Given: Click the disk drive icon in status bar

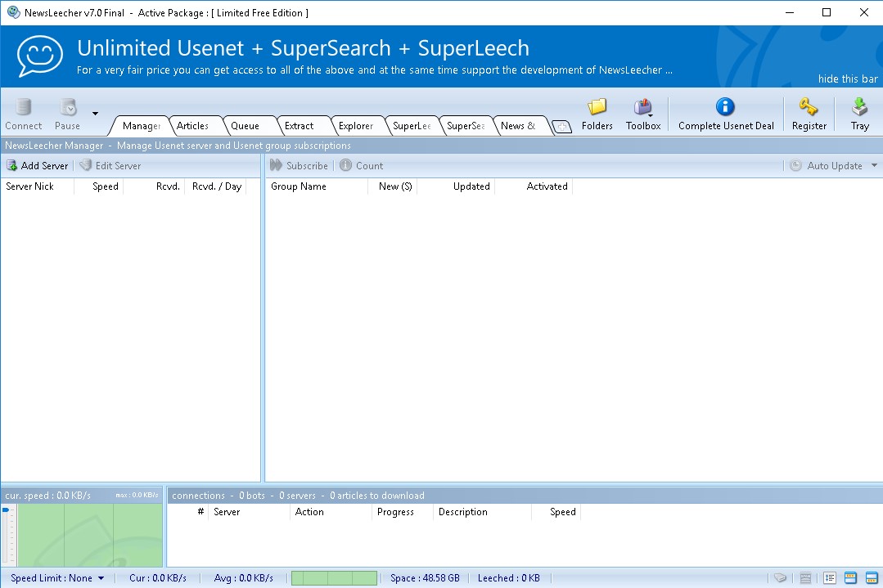Looking at the screenshot, I should 780,578.
